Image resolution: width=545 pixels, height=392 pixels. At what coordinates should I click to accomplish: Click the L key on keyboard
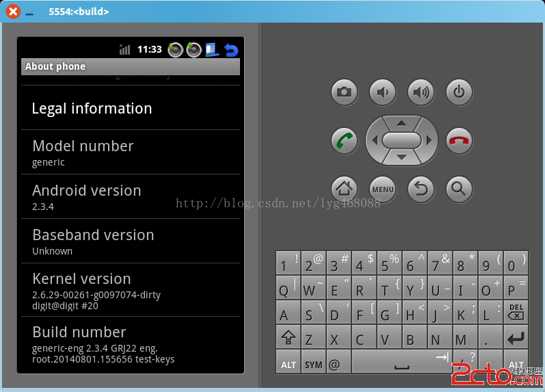(x=490, y=312)
